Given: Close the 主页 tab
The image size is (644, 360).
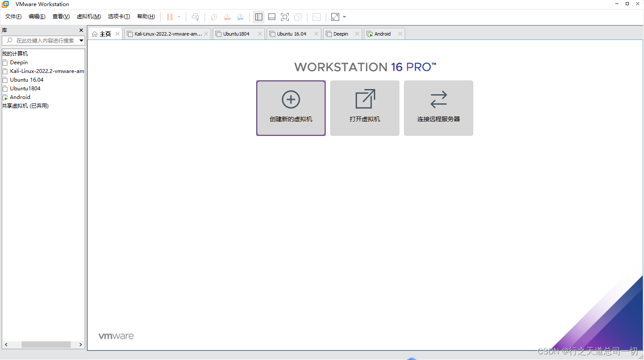Looking at the screenshot, I should 117,34.
